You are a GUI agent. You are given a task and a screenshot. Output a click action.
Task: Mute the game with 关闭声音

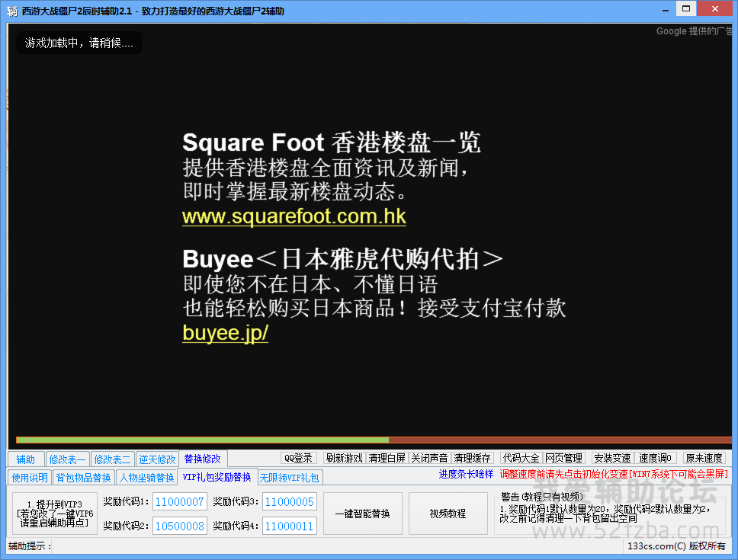coord(429,458)
